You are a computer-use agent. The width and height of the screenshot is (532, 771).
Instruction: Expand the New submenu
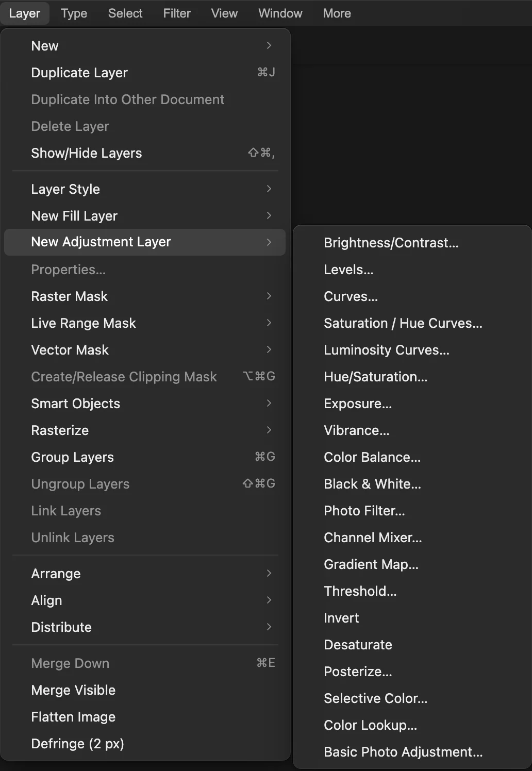pos(145,46)
